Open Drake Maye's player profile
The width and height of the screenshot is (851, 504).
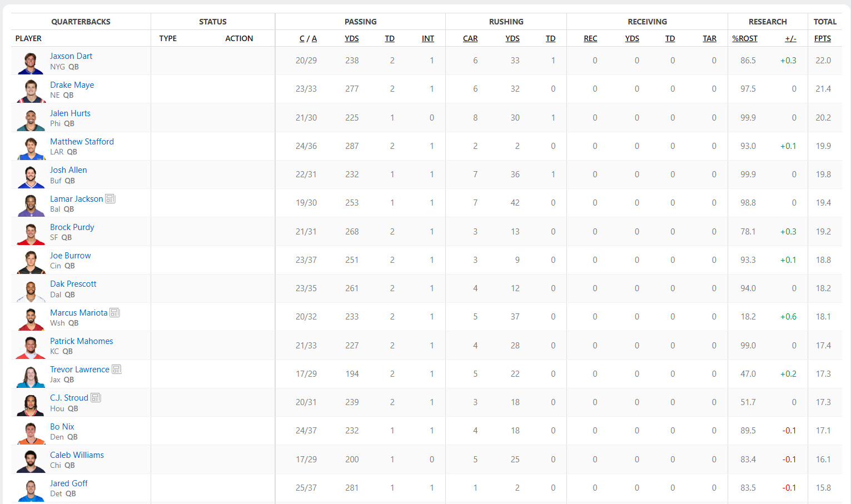point(72,84)
